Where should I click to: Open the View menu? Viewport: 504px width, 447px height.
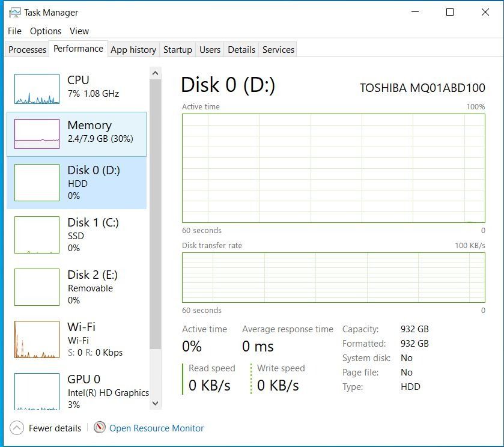coord(79,31)
